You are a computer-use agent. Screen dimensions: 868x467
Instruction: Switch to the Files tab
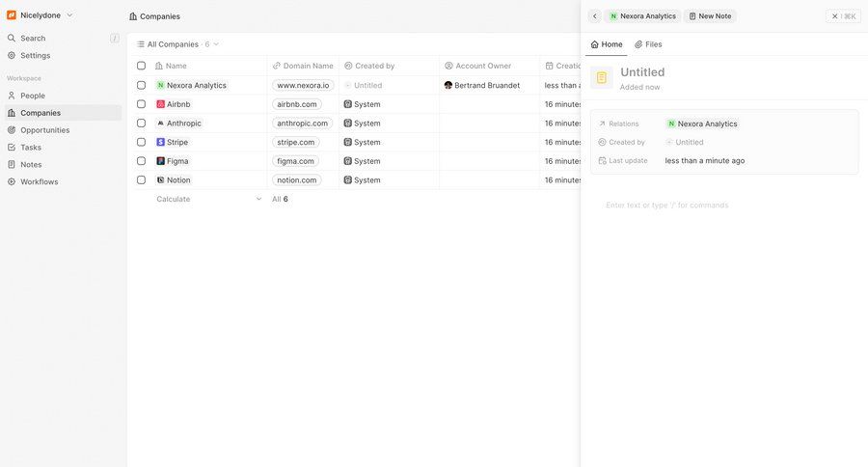(648, 44)
